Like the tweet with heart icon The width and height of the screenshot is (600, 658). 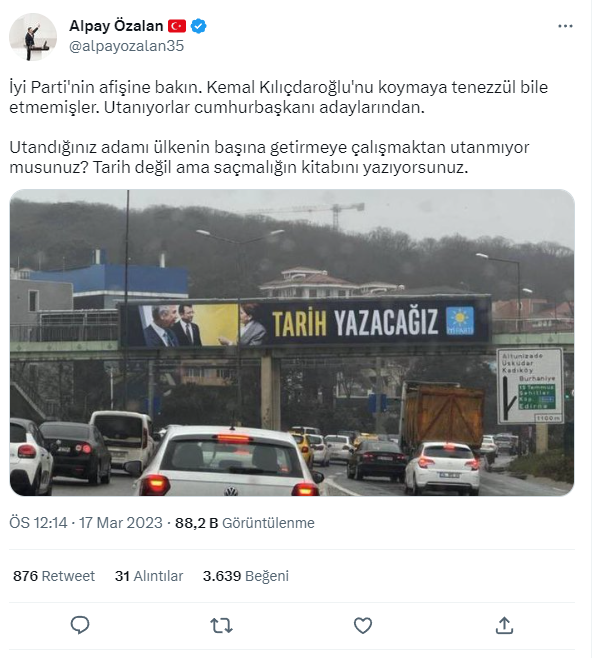363,626
